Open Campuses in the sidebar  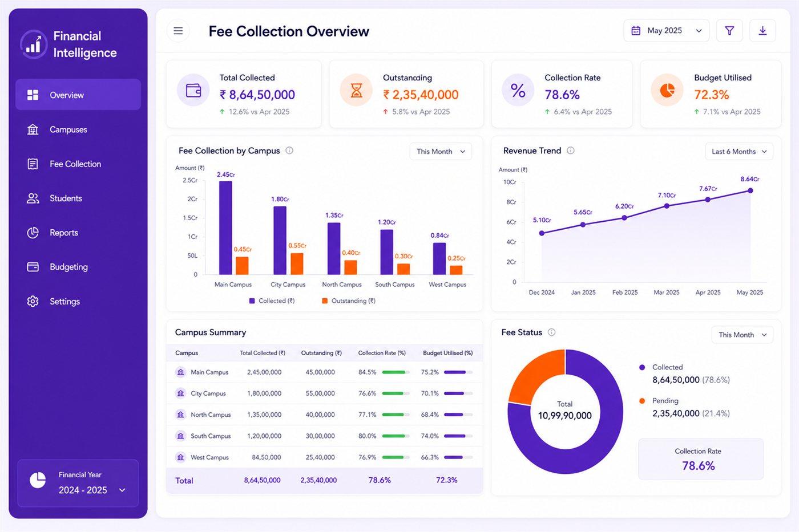(78, 129)
